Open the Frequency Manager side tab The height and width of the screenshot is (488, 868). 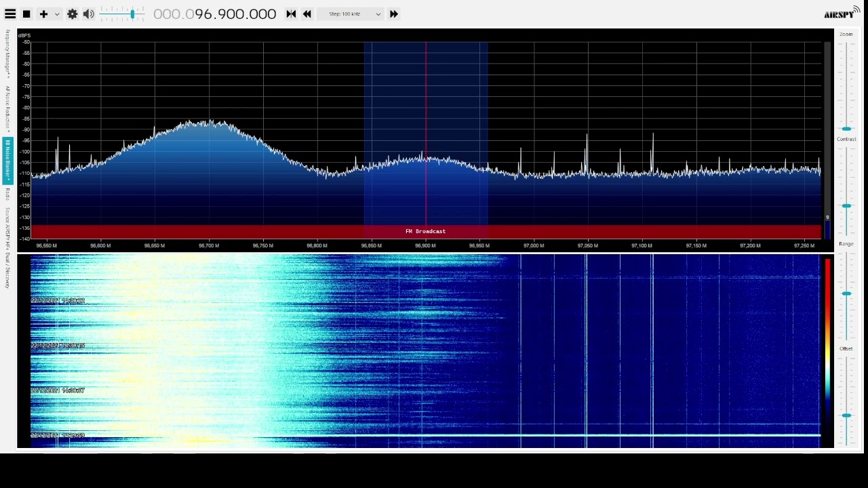8,54
